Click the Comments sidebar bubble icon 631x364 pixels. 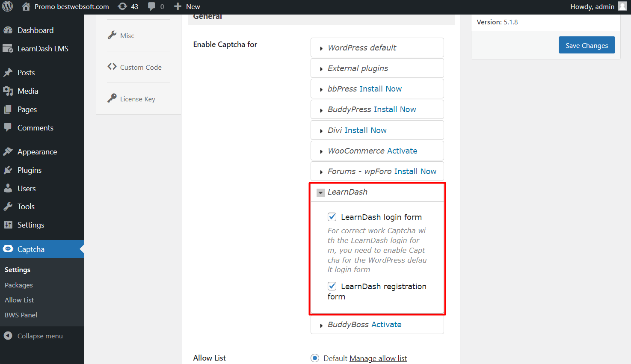[x=8, y=127]
